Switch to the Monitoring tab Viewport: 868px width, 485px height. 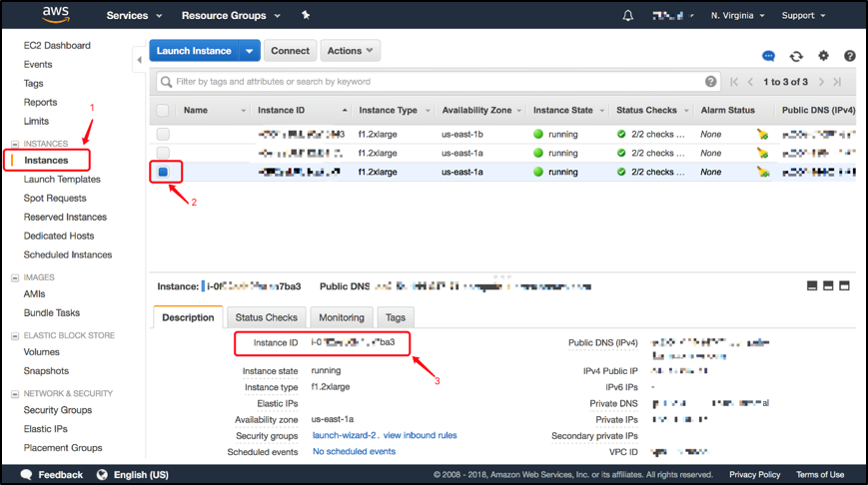point(342,317)
